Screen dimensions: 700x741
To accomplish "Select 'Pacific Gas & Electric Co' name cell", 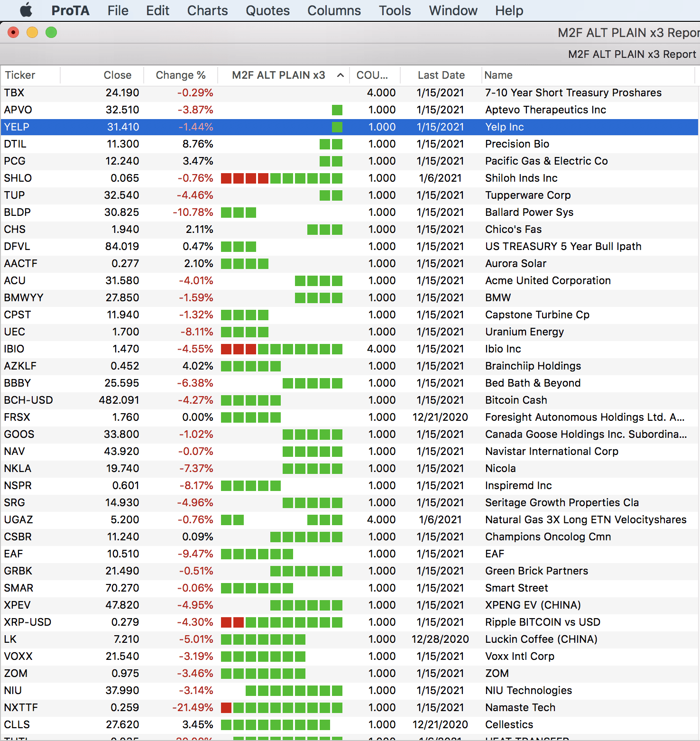I will pyautogui.click(x=546, y=161).
